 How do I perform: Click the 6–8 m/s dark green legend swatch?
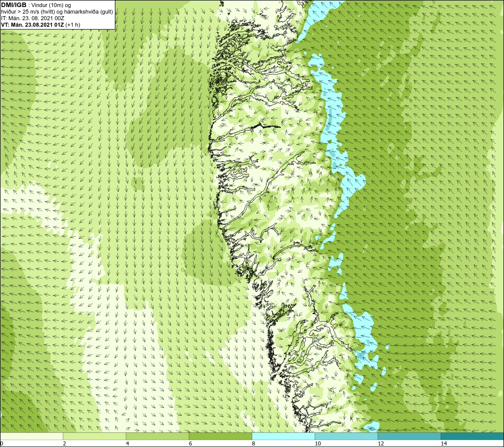[221, 436]
